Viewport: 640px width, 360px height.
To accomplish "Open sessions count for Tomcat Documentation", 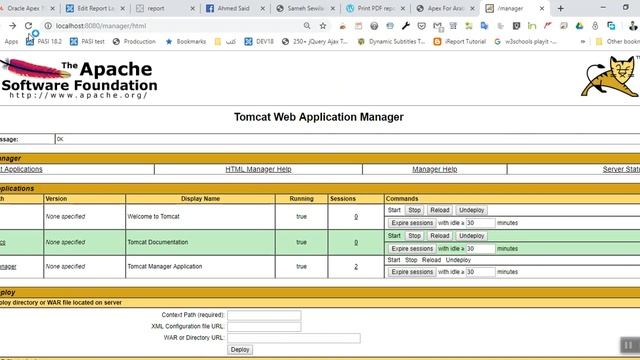I will 356,242.
